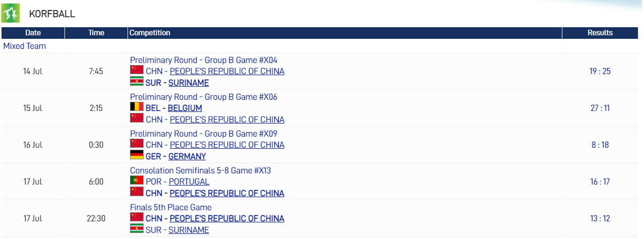644x239 pixels.
Task: Click the 27 : 11 result
Action: (600, 108)
